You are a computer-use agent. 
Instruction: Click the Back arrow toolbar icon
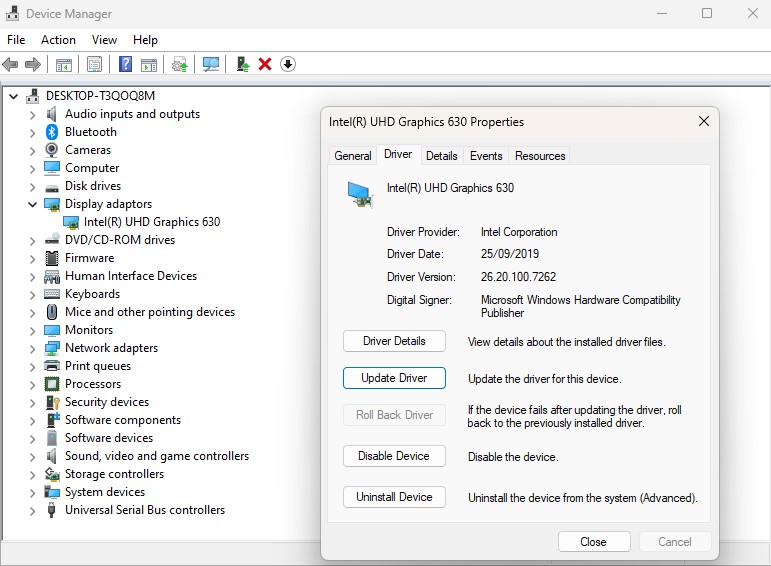pyautogui.click(x=10, y=64)
